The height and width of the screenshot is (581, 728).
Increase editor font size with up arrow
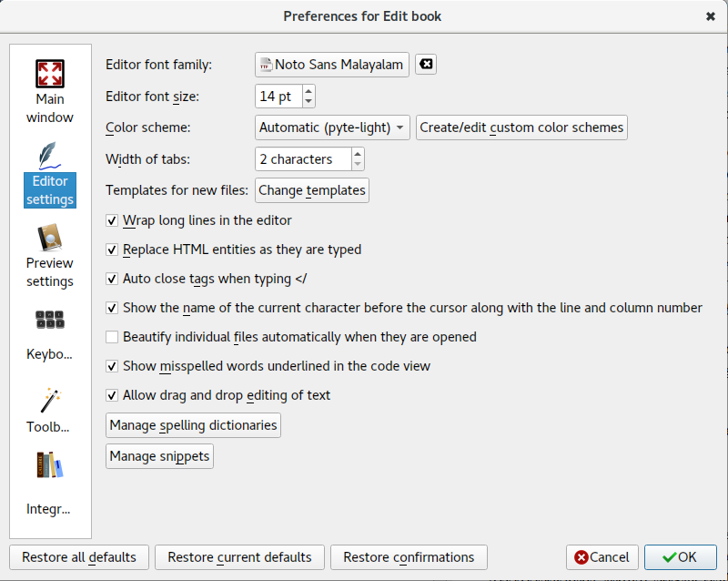click(x=308, y=91)
